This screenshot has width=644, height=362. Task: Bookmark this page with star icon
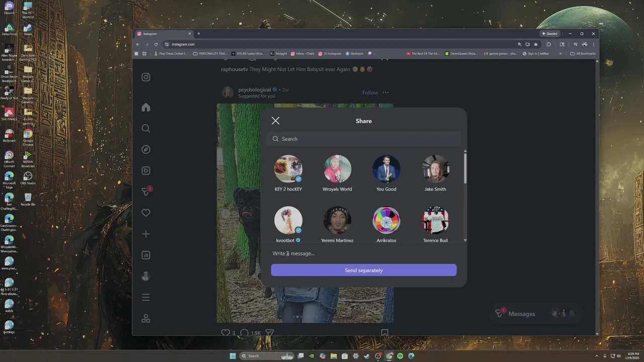[x=536, y=44]
